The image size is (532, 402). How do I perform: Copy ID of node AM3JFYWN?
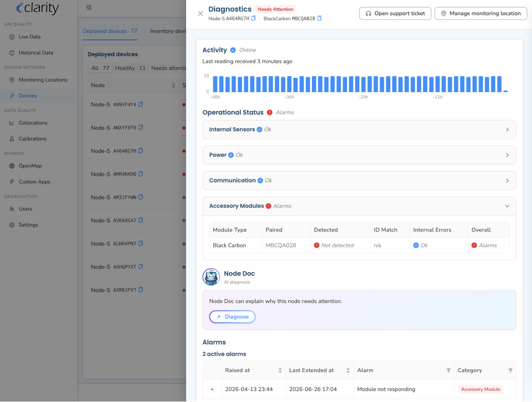point(141,197)
